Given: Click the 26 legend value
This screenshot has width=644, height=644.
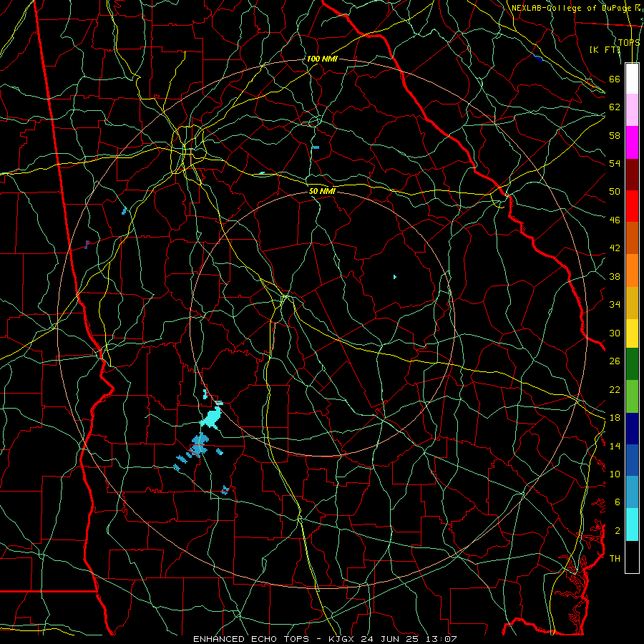Looking at the screenshot, I should tap(615, 361).
